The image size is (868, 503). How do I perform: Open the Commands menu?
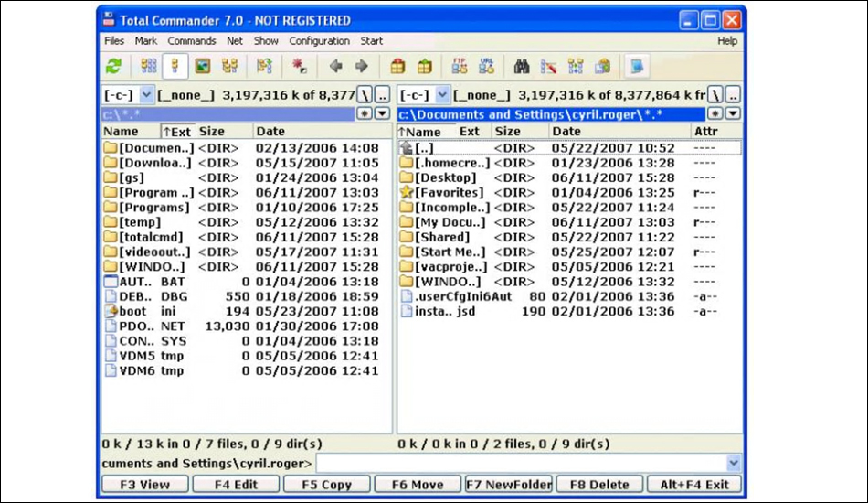pos(192,41)
